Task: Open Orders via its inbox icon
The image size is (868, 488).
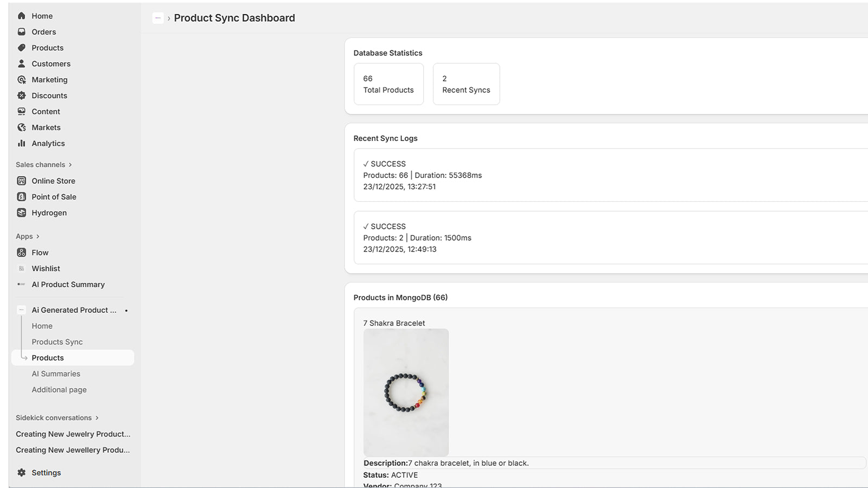Action: click(22, 32)
